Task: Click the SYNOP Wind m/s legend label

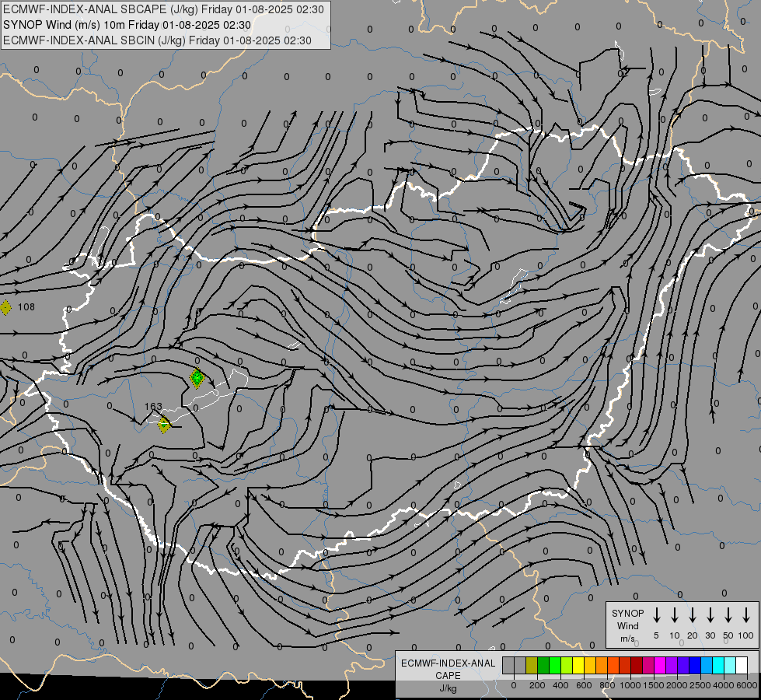Action: click(627, 626)
